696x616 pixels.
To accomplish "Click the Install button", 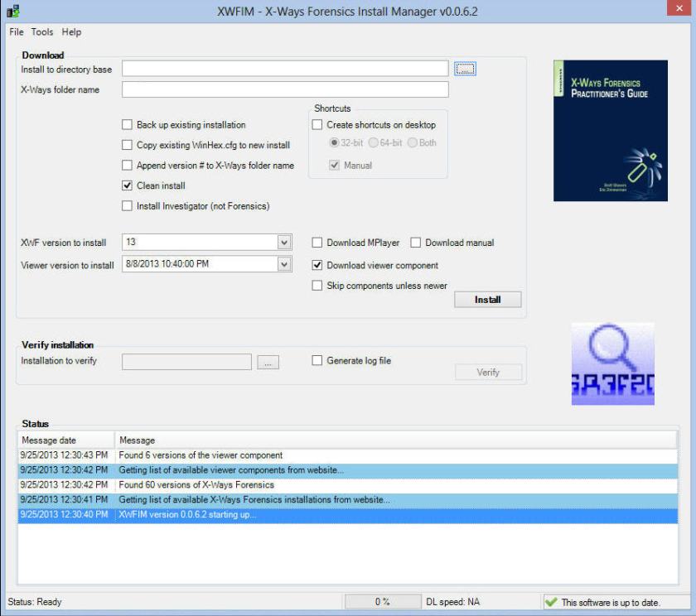I will point(487,300).
